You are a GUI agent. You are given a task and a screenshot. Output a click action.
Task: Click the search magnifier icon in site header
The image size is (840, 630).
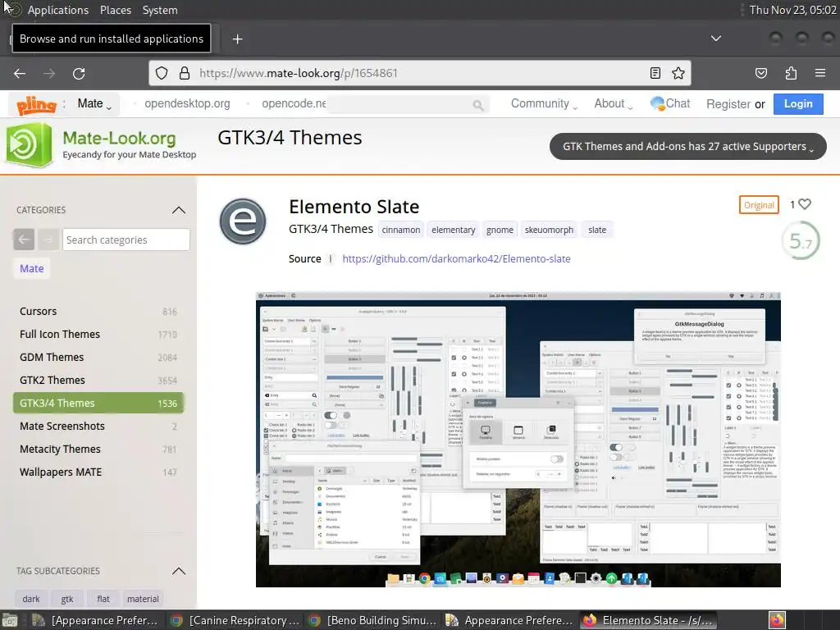(478, 105)
